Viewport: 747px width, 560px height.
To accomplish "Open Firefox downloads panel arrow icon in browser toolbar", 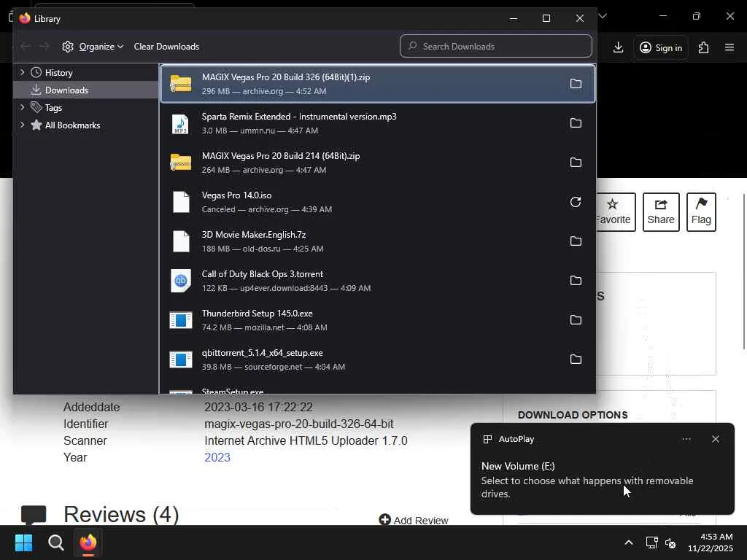I will 618,47.
